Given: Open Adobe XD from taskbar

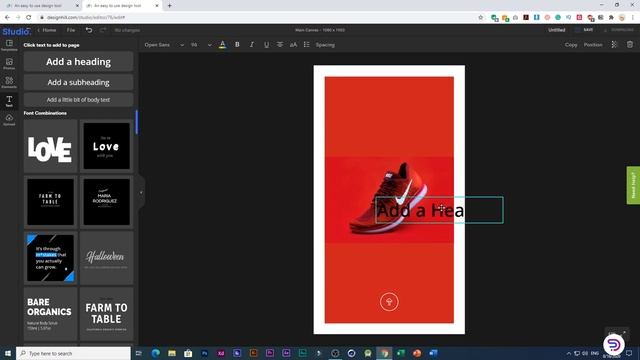Looking at the screenshot, I should [221, 353].
